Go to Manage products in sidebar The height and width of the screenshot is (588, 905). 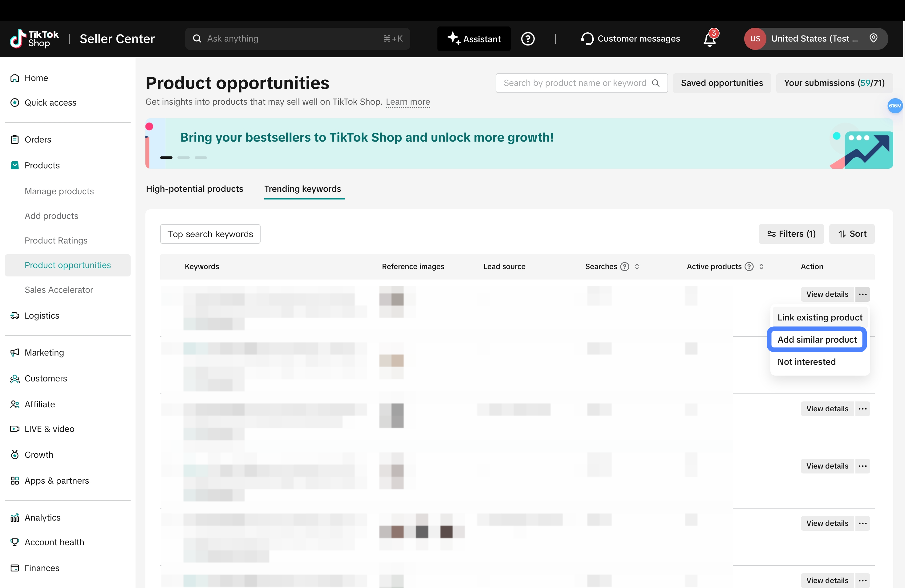coord(59,191)
